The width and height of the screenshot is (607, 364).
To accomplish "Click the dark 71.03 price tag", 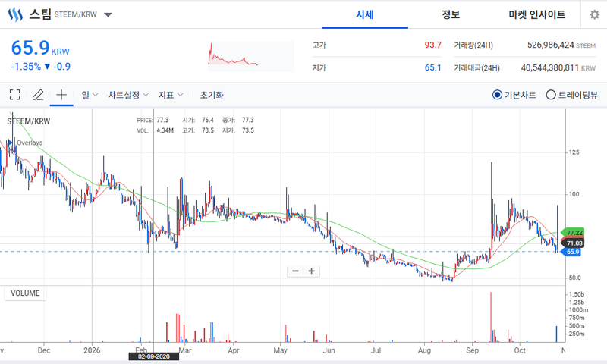I will click(x=574, y=243).
